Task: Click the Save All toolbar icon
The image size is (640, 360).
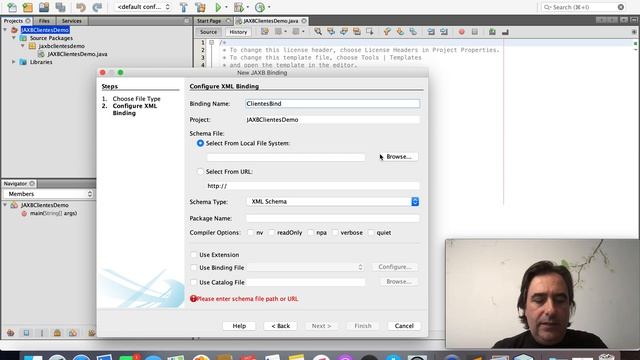Action: coord(60,7)
